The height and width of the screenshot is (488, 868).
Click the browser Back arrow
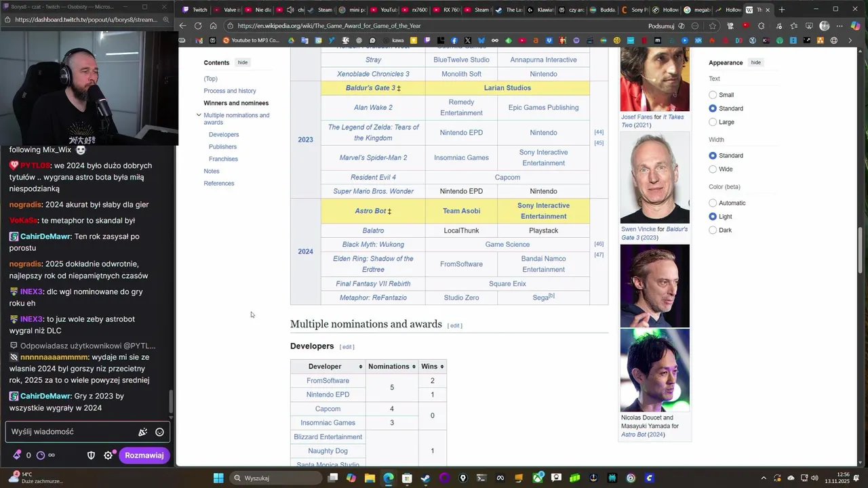click(x=182, y=26)
